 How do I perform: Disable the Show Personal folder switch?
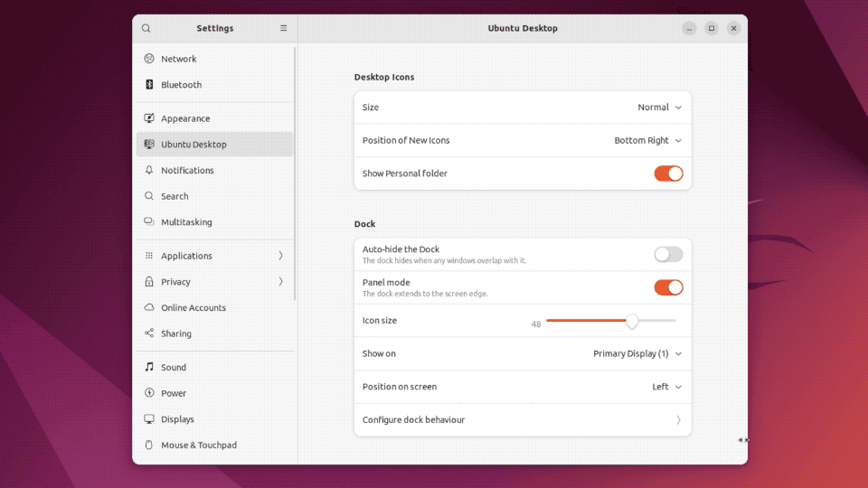[668, 174]
